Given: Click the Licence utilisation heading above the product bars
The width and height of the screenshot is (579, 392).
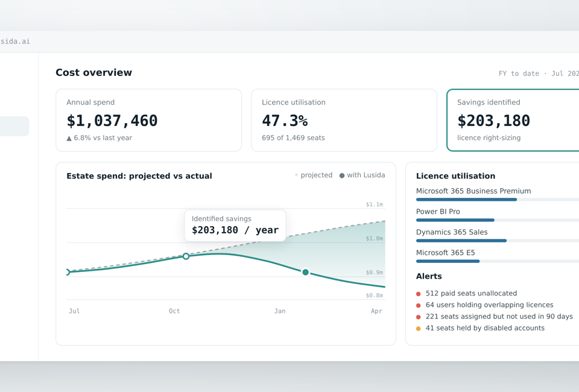Looking at the screenshot, I should click(456, 176).
